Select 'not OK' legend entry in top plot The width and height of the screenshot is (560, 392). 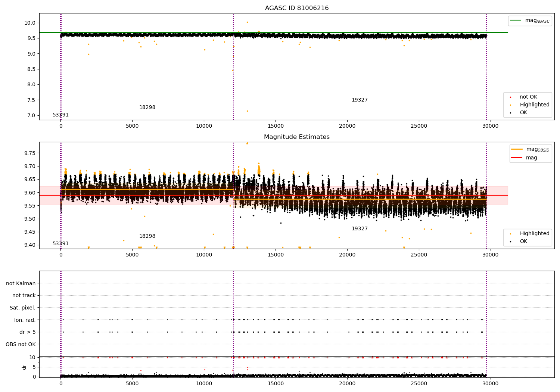click(528, 97)
